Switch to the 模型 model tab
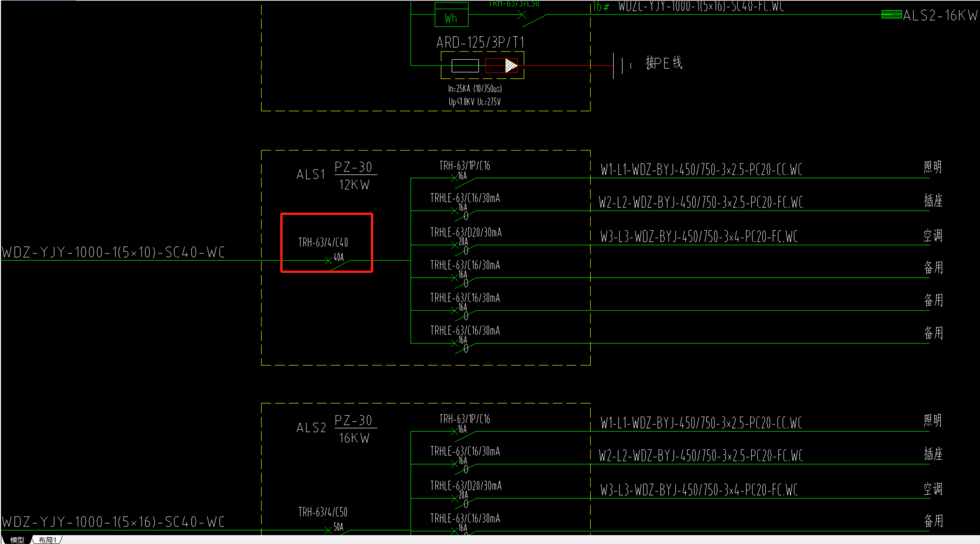Image resolution: width=980 pixels, height=544 pixels. 17,540
